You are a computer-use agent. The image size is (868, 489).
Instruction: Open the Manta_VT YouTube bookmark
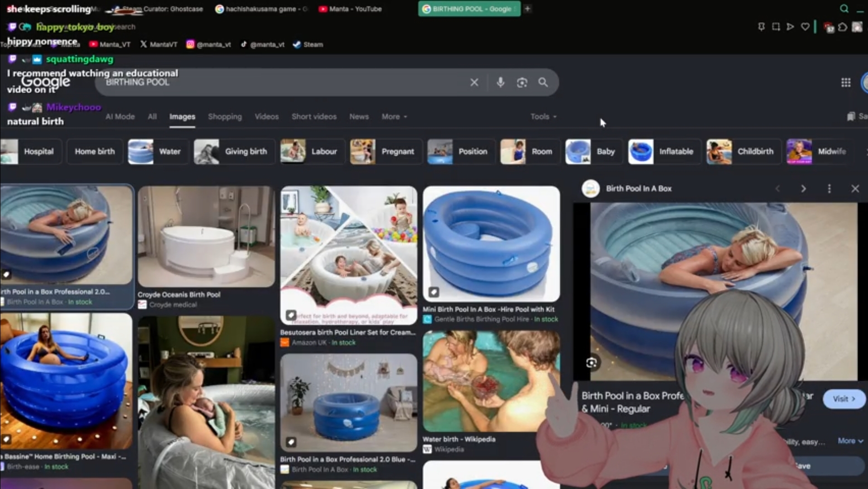(x=110, y=44)
